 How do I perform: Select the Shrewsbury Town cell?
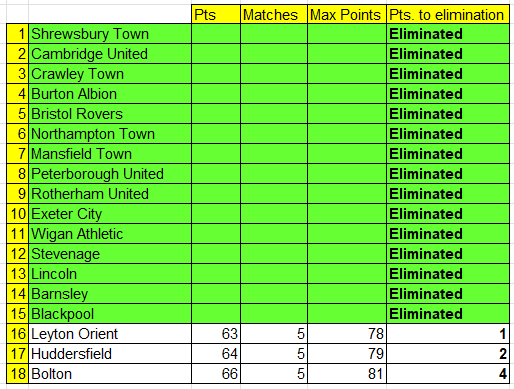point(110,34)
